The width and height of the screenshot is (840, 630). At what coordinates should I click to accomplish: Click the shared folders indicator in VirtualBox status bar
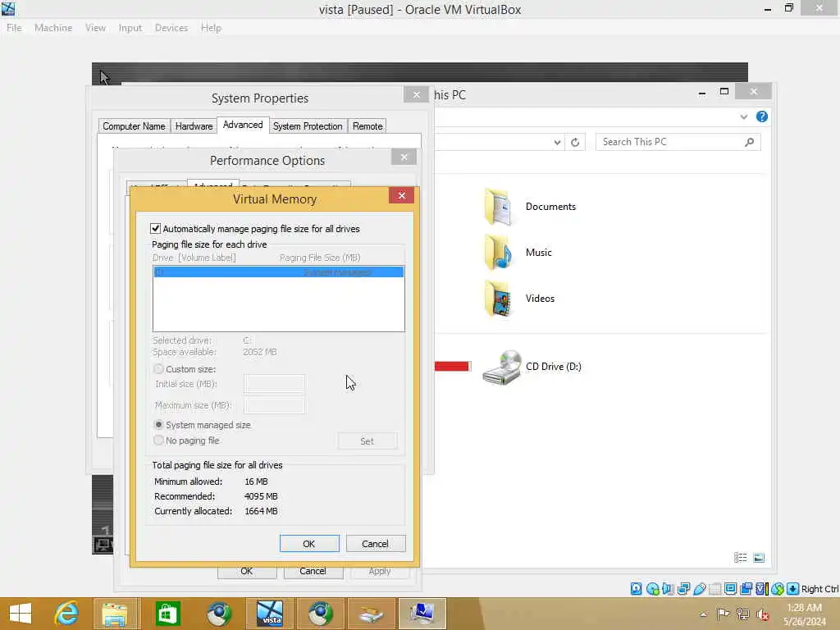pos(714,589)
